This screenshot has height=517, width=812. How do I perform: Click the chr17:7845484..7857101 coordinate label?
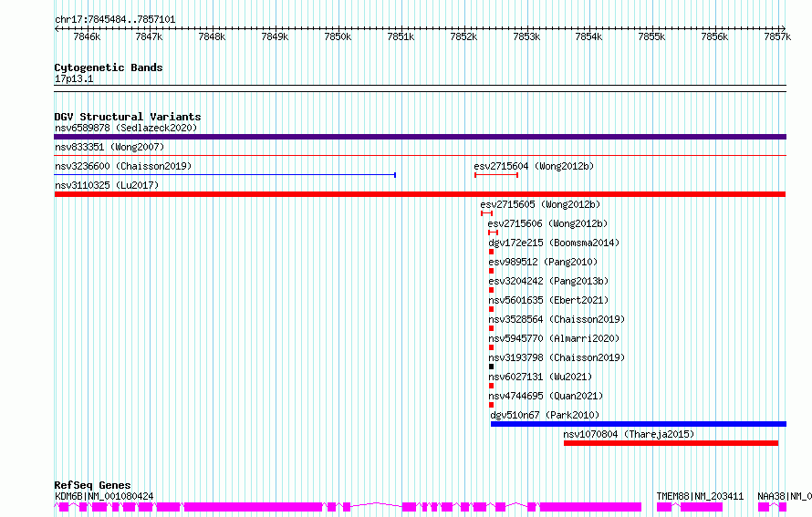115,20
